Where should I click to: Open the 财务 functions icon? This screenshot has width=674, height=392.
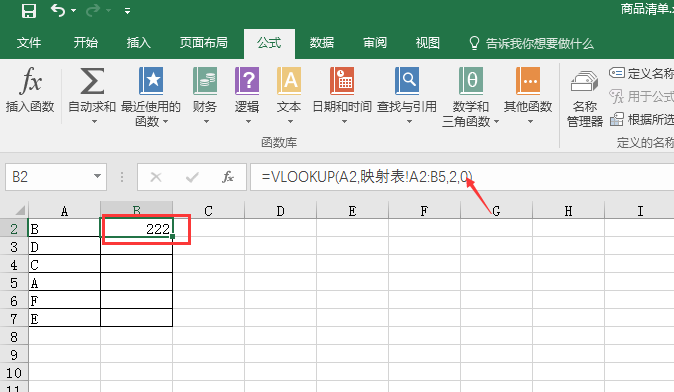click(x=205, y=81)
